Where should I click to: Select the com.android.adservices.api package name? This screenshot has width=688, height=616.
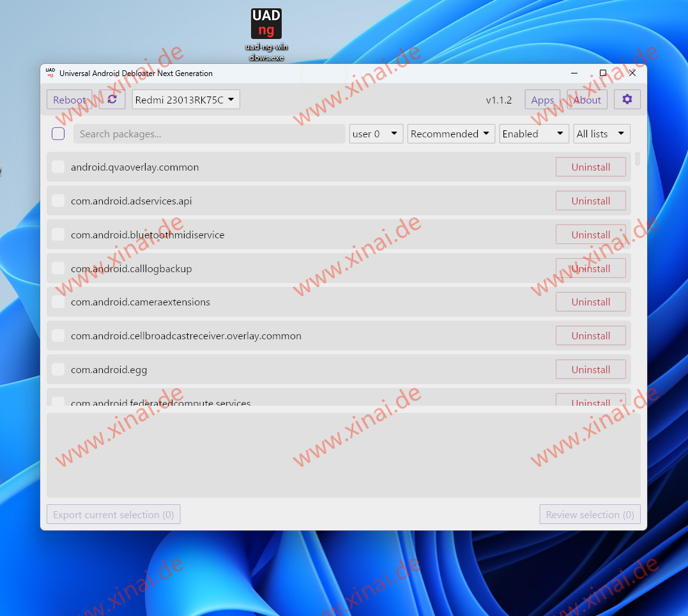pyautogui.click(x=131, y=201)
